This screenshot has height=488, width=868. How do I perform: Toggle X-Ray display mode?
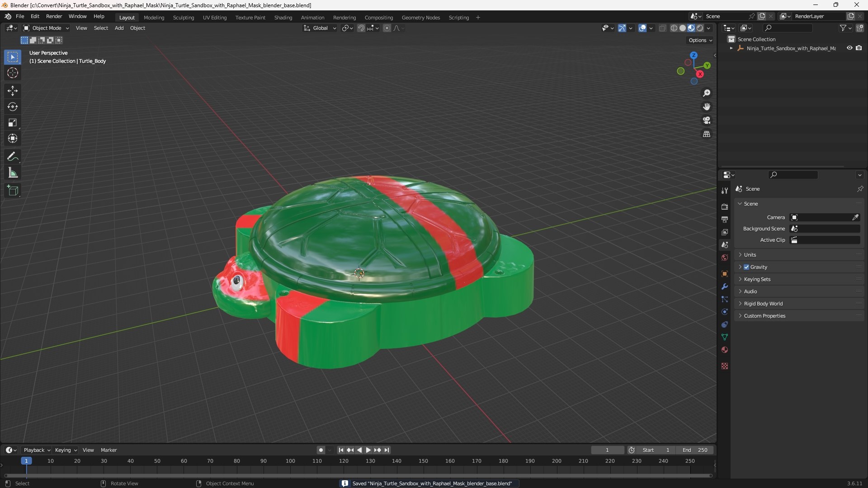pos(663,28)
